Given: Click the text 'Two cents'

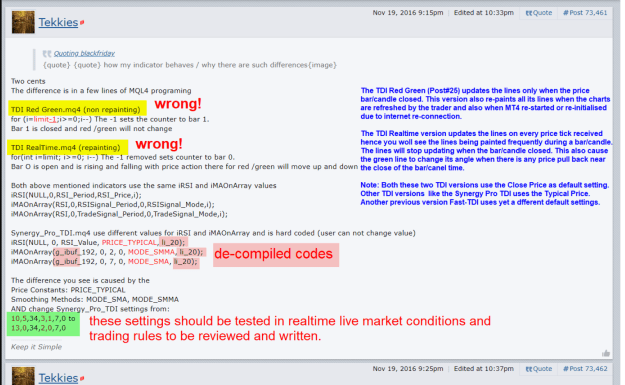Looking at the screenshot, I should pyautogui.click(x=28, y=81).
